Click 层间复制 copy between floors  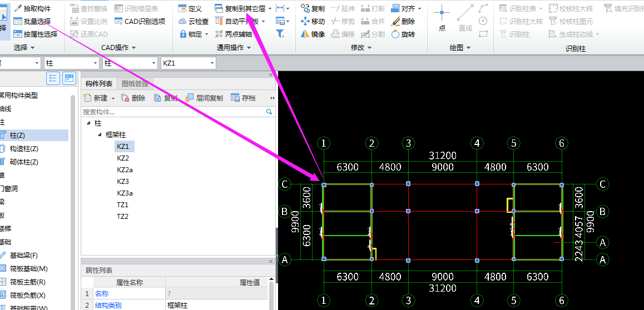[205, 98]
